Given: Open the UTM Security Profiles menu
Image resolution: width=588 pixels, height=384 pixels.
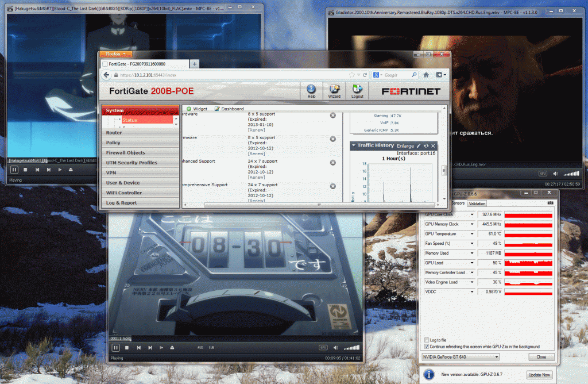Looking at the screenshot, I should click(140, 163).
